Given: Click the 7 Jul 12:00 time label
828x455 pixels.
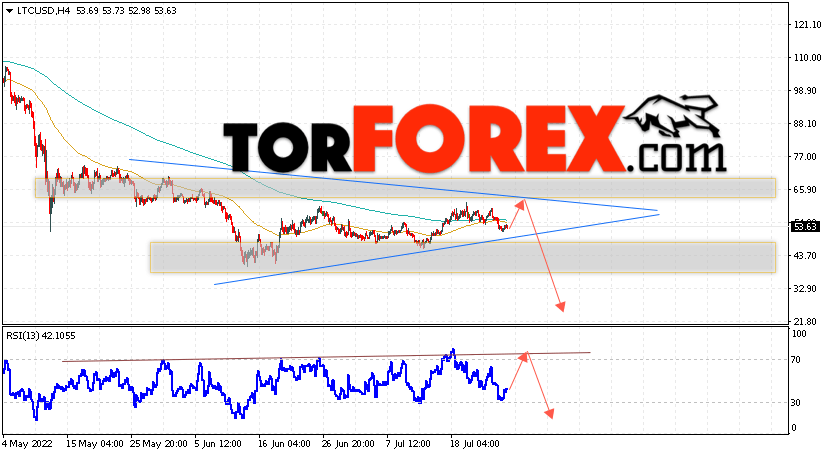Looking at the screenshot, I should [x=410, y=444].
